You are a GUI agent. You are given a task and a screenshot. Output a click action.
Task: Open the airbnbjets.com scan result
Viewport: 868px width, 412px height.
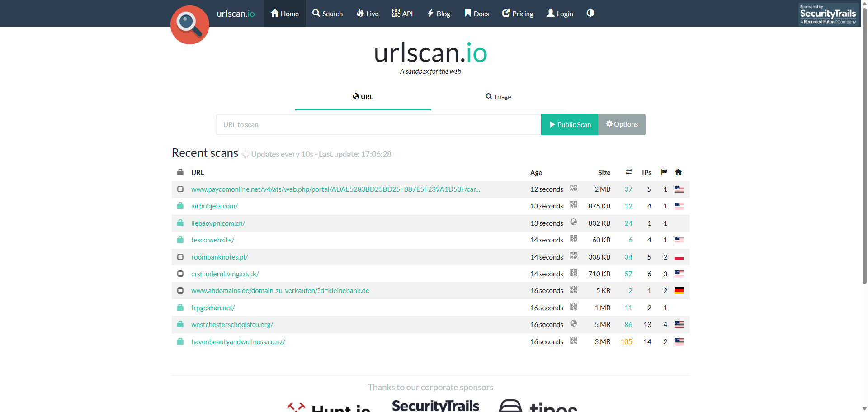point(214,206)
